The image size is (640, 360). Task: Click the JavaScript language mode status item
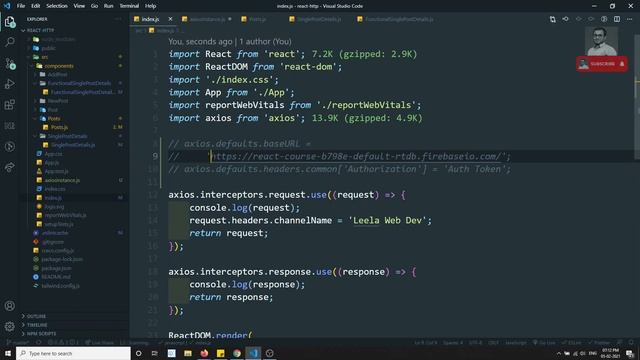[516, 343]
